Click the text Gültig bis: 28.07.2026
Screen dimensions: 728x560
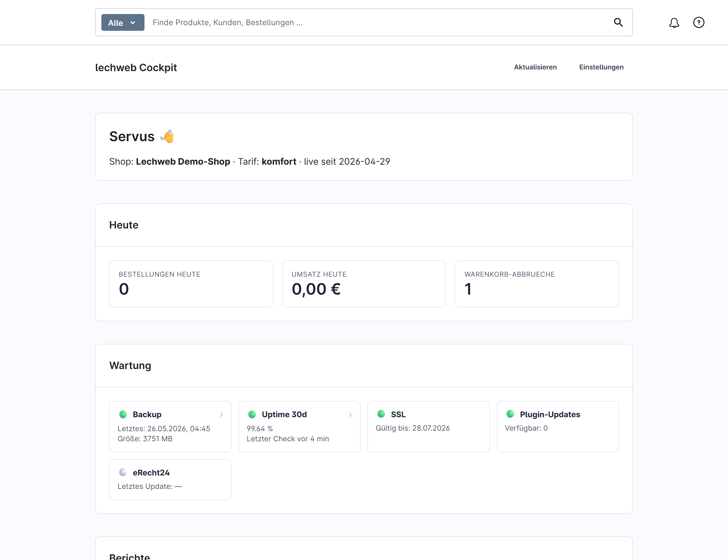413,428
